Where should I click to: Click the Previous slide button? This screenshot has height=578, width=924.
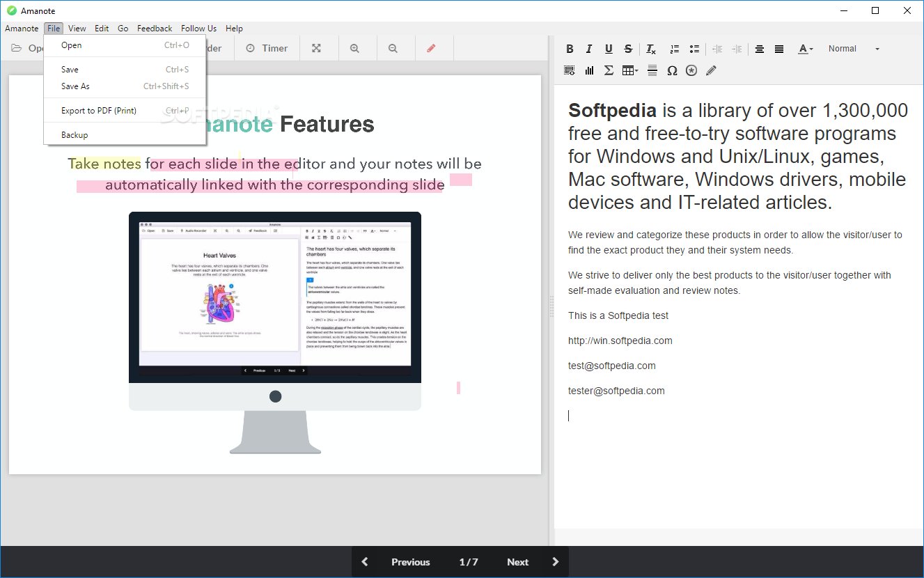pyautogui.click(x=410, y=562)
